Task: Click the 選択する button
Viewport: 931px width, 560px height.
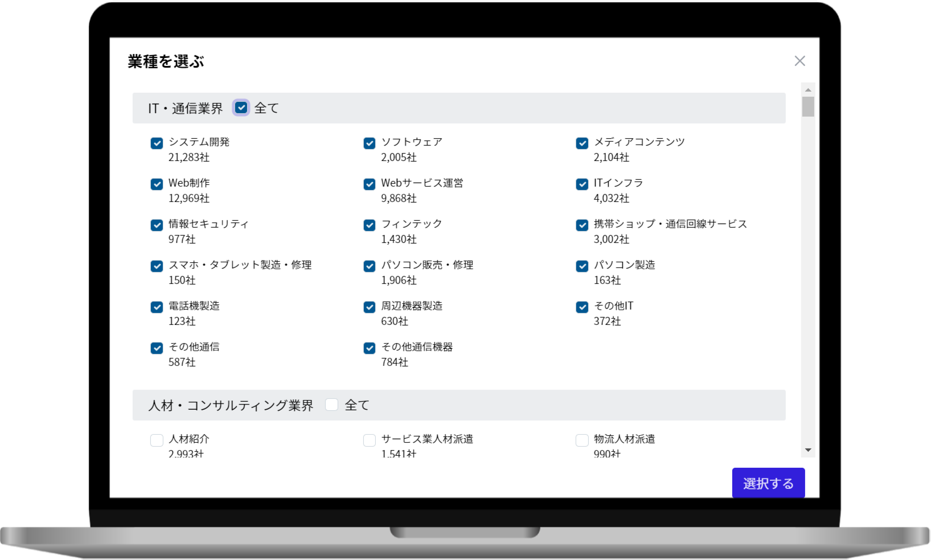Action: click(x=768, y=483)
